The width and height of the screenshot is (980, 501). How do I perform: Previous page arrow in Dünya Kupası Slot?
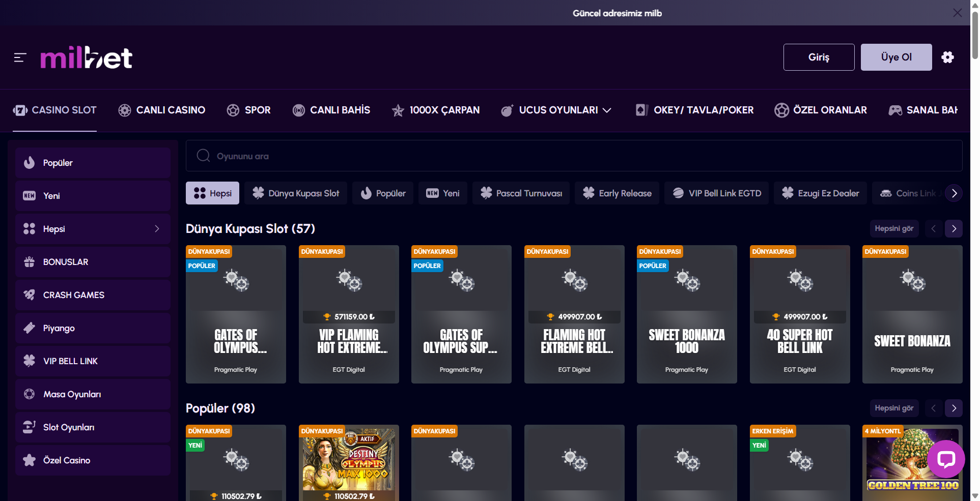[934, 229]
